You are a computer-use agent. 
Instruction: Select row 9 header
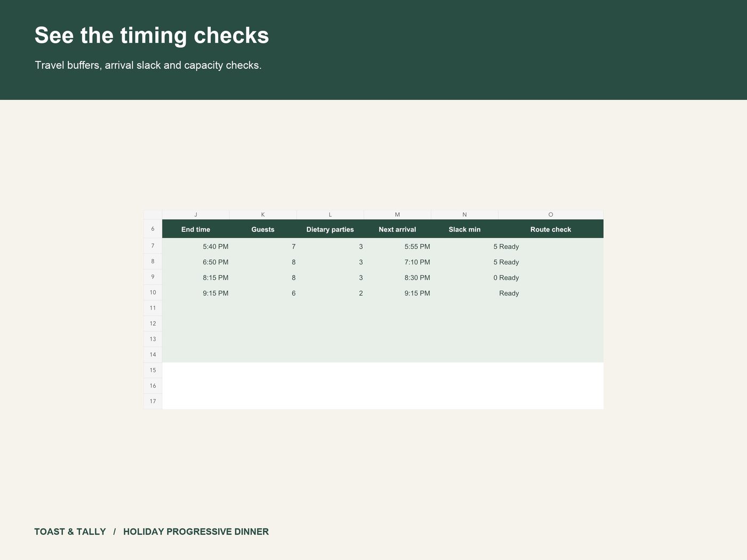point(153,277)
